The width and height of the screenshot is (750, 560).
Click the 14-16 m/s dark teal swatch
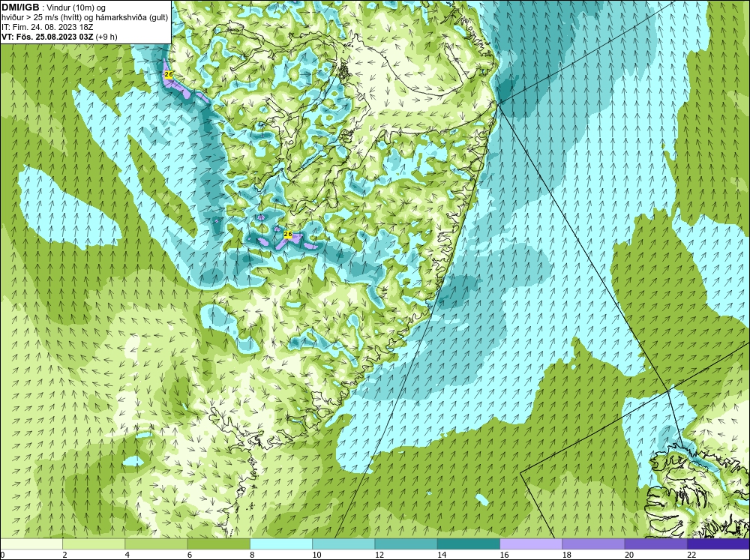pyautogui.click(x=469, y=544)
